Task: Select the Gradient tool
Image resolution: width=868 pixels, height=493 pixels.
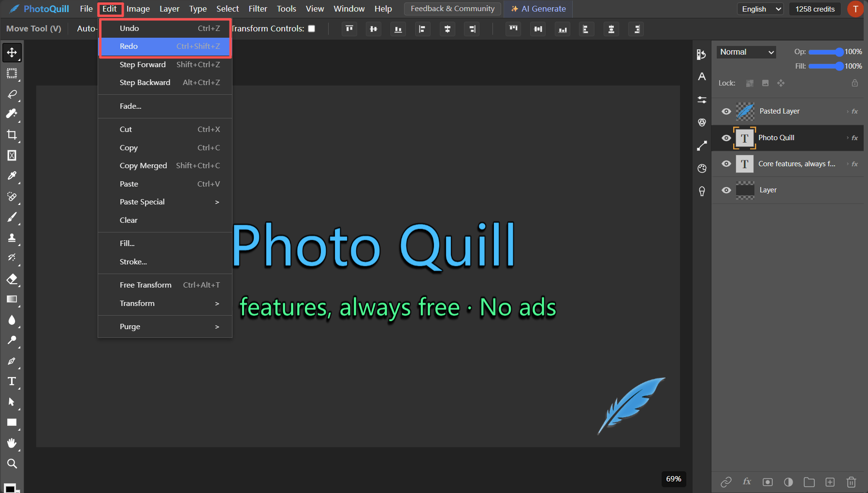Action: [x=12, y=299]
